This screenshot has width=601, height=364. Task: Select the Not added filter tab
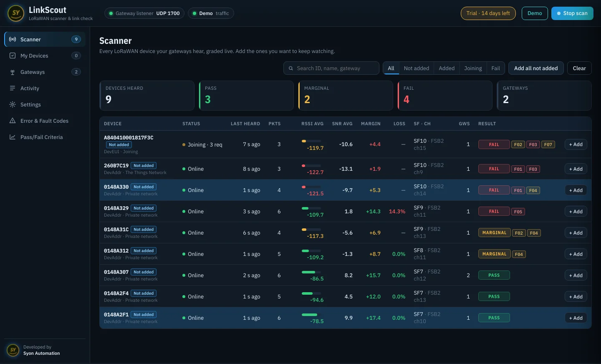416,68
